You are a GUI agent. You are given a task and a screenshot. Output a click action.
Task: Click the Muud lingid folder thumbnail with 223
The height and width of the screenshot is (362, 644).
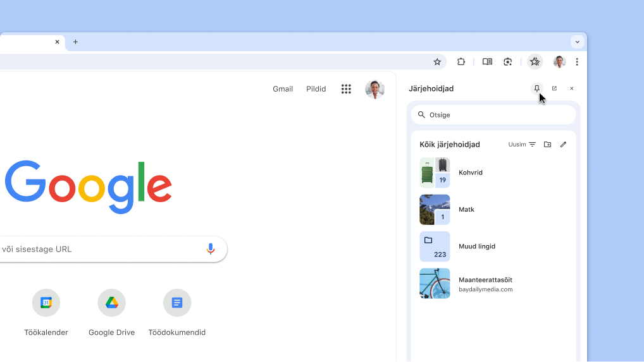tap(435, 246)
